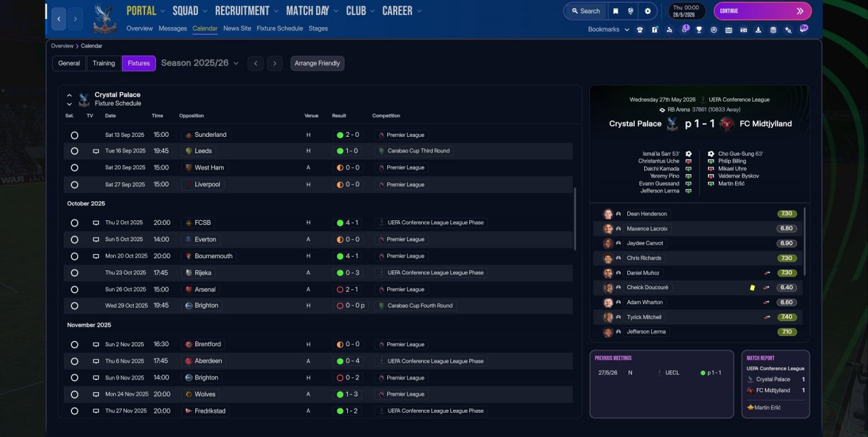
Task: Click the yellow card icon for Cheick Doucouré
Action: tap(752, 287)
